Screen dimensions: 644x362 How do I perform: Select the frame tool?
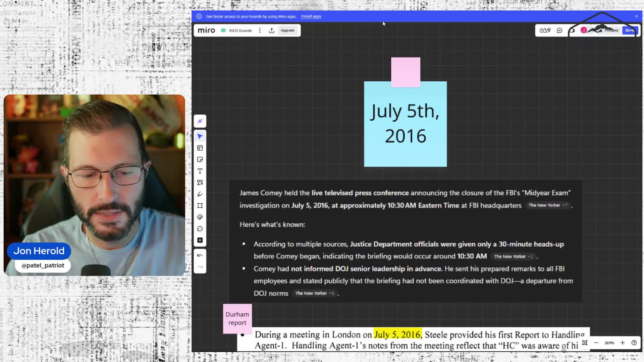(200, 205)
